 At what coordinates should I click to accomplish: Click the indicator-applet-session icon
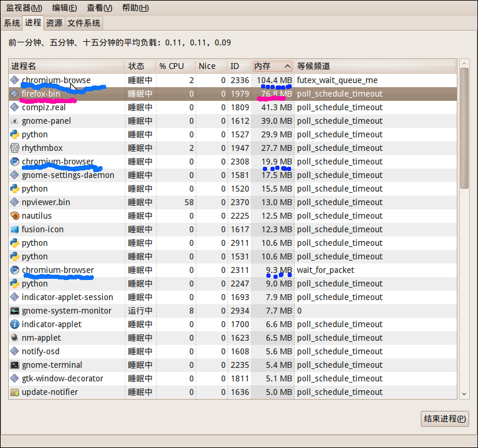[x=14, y=297]
